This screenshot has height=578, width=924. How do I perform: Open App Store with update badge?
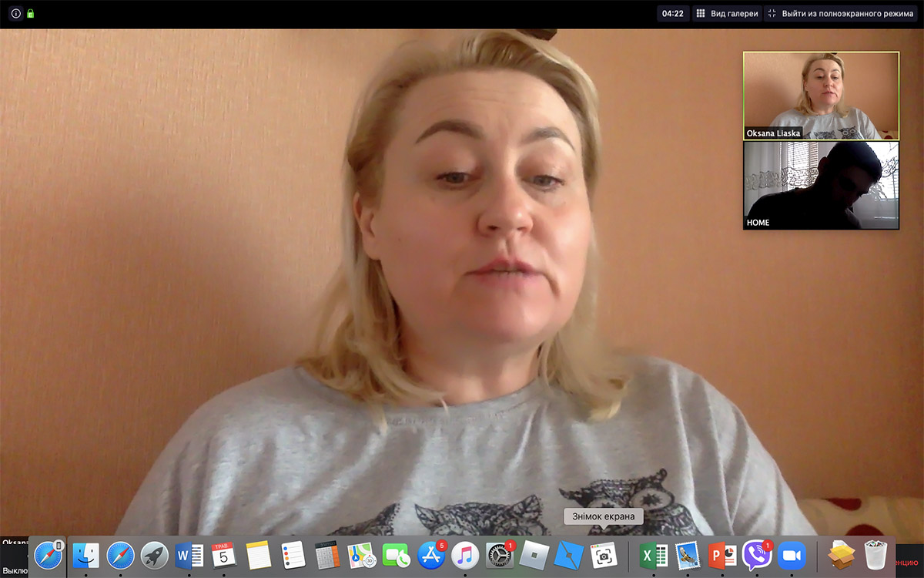coord(431,555)
